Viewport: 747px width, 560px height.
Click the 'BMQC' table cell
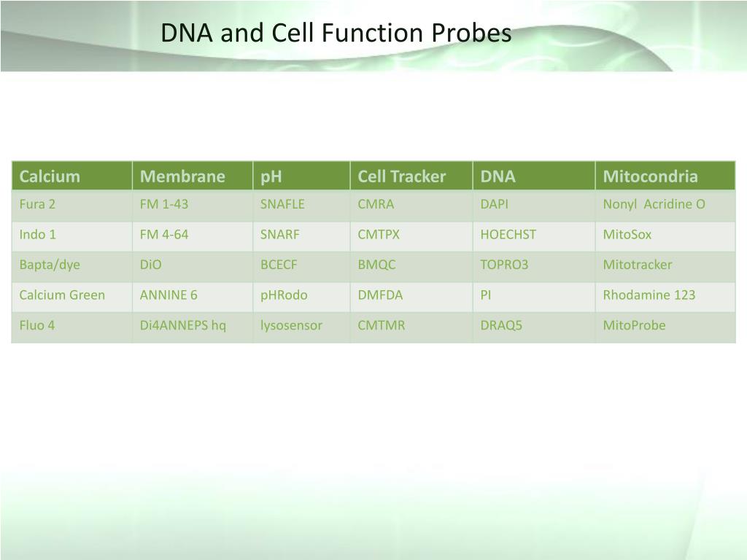click(411, 267)
